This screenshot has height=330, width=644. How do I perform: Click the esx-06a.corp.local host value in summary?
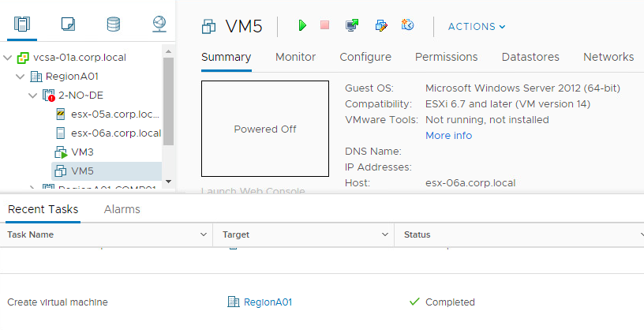point(470,183)
